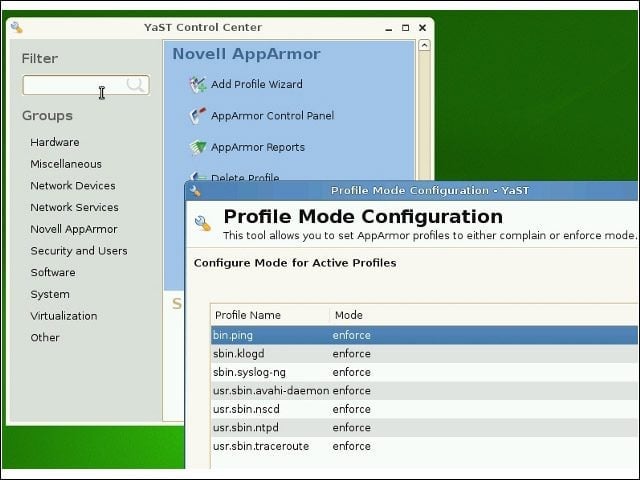Screen dimensions: 640x480
Task: Click the Novell AppArmor section heading
Action: [x=246, y=54]
